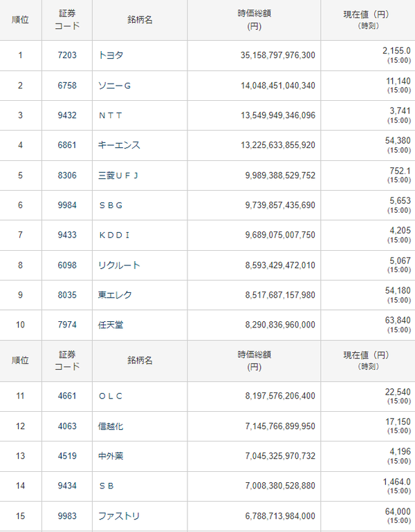Open キーエンス stock details
The image size is (415, 532).
pos(119,145)
